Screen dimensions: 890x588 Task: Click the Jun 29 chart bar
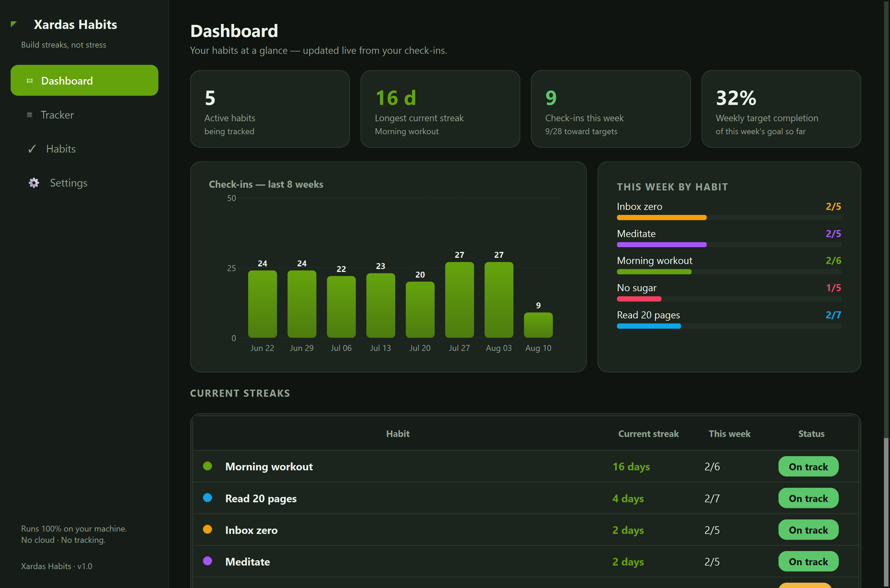pos(302,304)
